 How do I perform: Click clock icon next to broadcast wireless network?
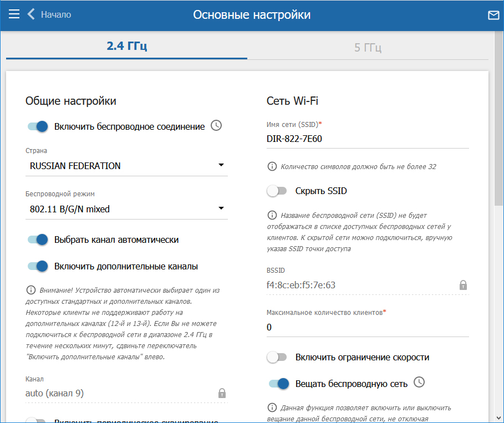[x=420, y=383]
